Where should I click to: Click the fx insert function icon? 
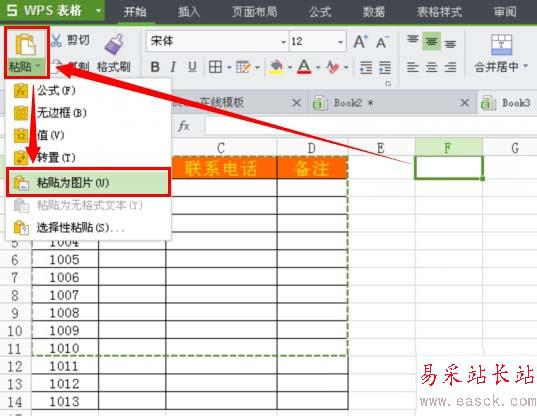[x=184, y=126]
